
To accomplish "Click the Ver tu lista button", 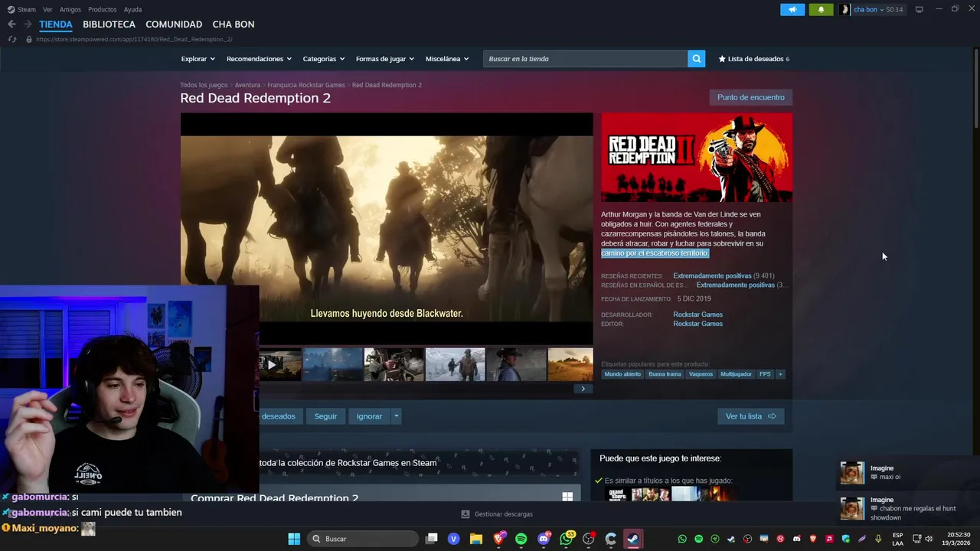I will click(750, 416).
